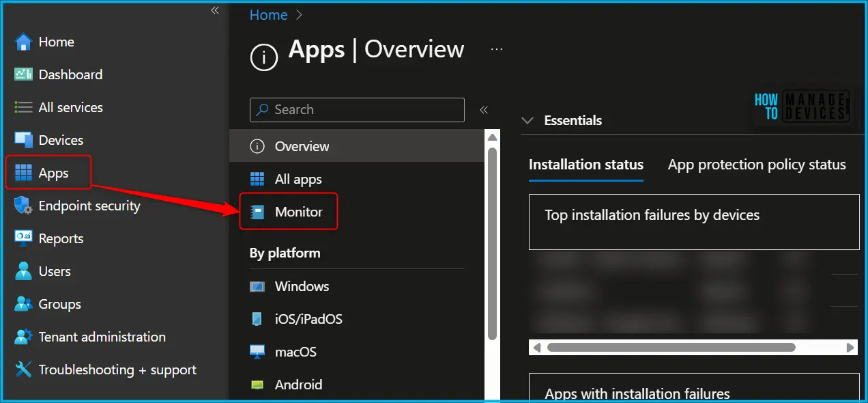868x403 pixels.
Task: Click the failures table horizontal scrollbar thumb
Action: tap(671, 348)
